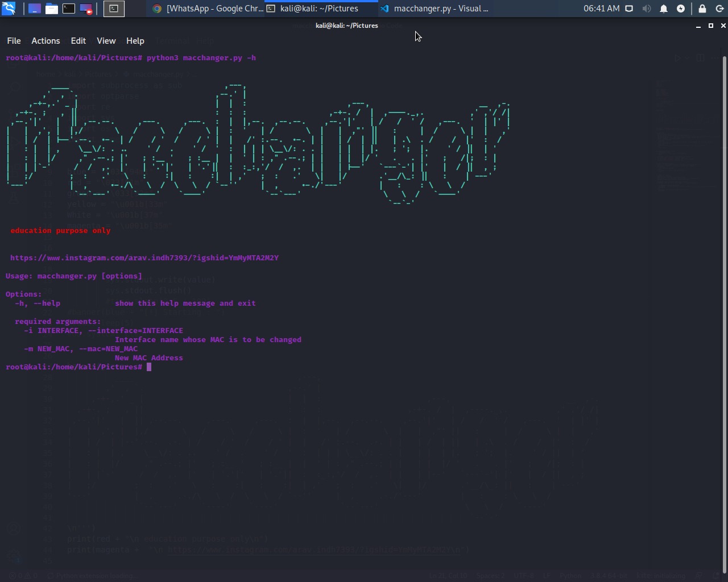
Task: Click the terminal prompt at the blinking cursor
Action: (148, 367)
